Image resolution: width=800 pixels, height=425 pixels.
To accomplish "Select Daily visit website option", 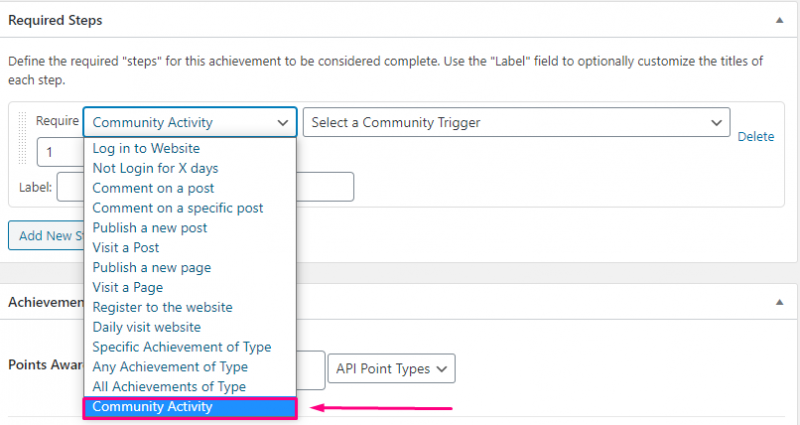I will [146, 327].
